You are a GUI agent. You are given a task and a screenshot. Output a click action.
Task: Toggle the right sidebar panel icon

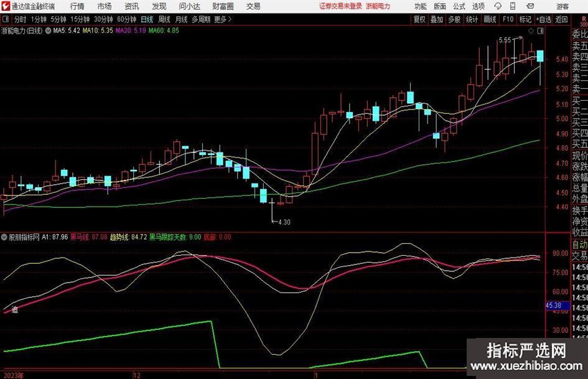coord(540,31)
